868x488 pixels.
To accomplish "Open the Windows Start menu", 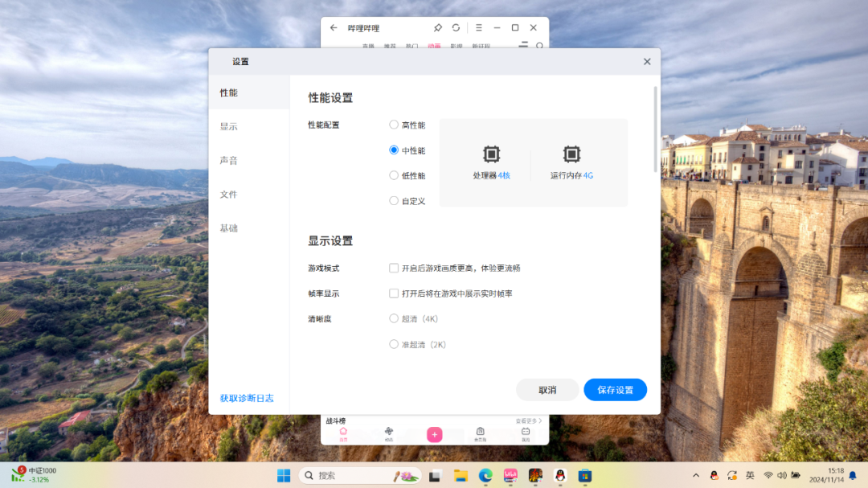I will click(284, 475).
